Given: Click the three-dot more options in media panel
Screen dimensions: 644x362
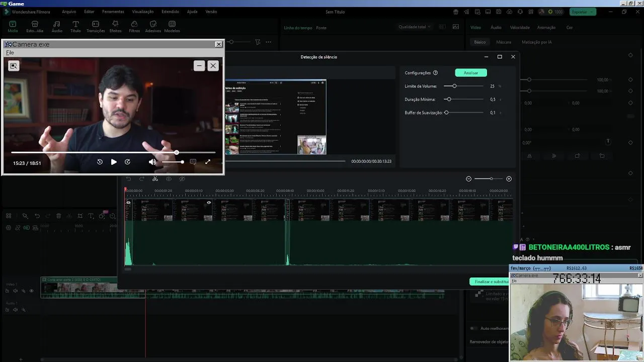Looking at the screenshot, I should coord(269,42).
